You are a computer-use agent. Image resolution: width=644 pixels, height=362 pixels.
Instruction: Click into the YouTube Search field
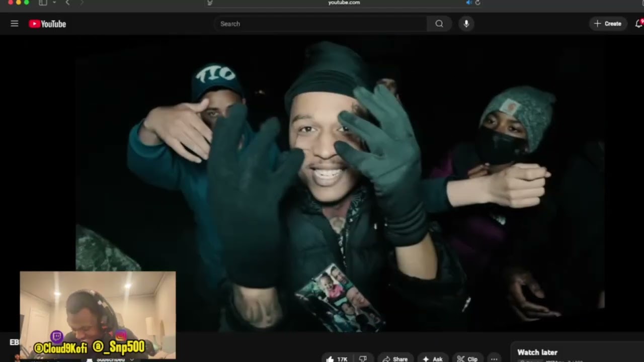pyautogui.click(x=320, y=24)
